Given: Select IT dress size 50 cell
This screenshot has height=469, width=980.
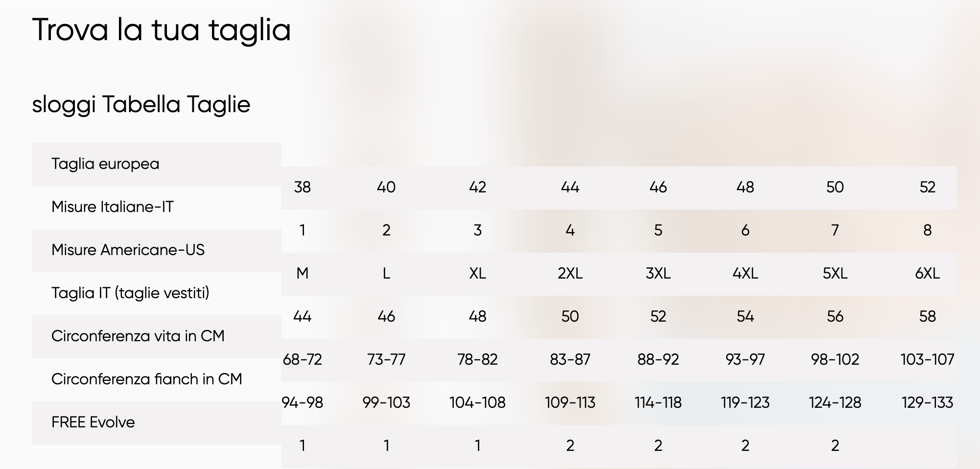Looking at the screenshot, I should 570,317.
